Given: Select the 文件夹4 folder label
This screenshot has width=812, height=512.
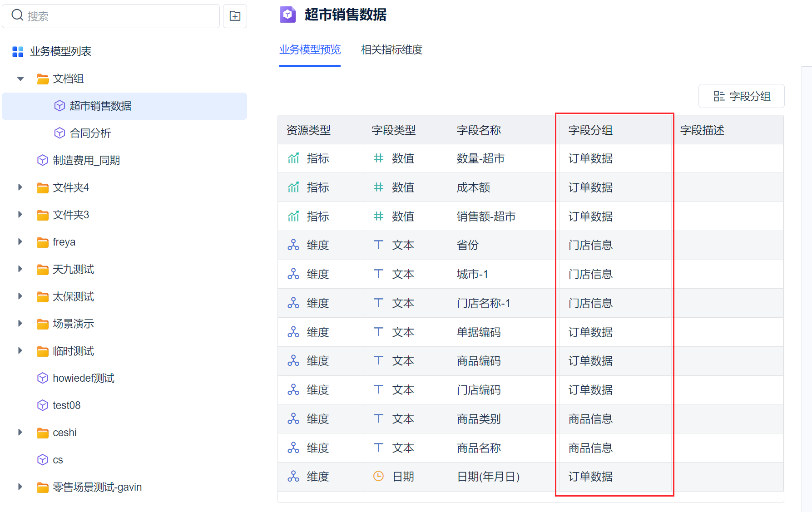Looking at the screenshot, I should click(71, 187).
